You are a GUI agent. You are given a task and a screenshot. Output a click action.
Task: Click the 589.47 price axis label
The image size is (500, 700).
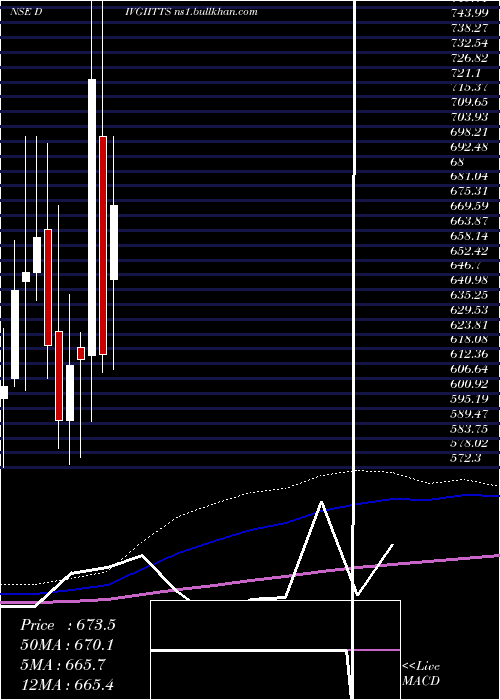click(x=469, y=413)
